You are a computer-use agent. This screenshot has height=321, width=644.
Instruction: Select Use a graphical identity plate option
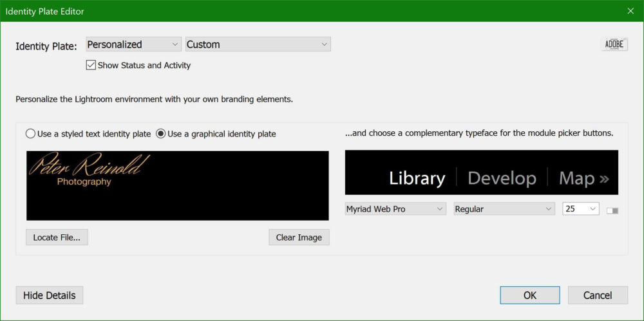pyautogui.click(x=161, y=134)
